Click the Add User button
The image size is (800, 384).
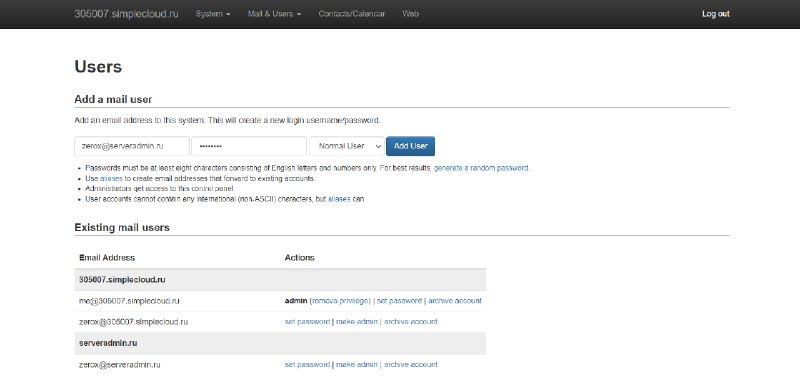pos(411,146)
